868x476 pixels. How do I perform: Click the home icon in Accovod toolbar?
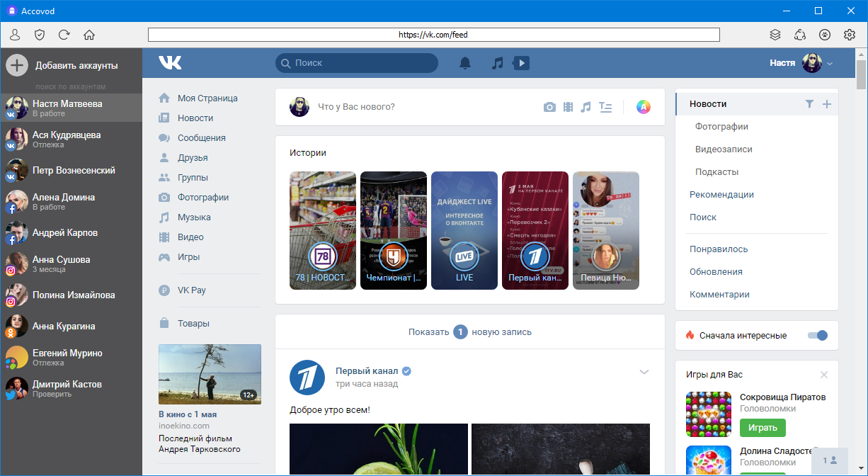pyautogui.click(x=88, y=35)
